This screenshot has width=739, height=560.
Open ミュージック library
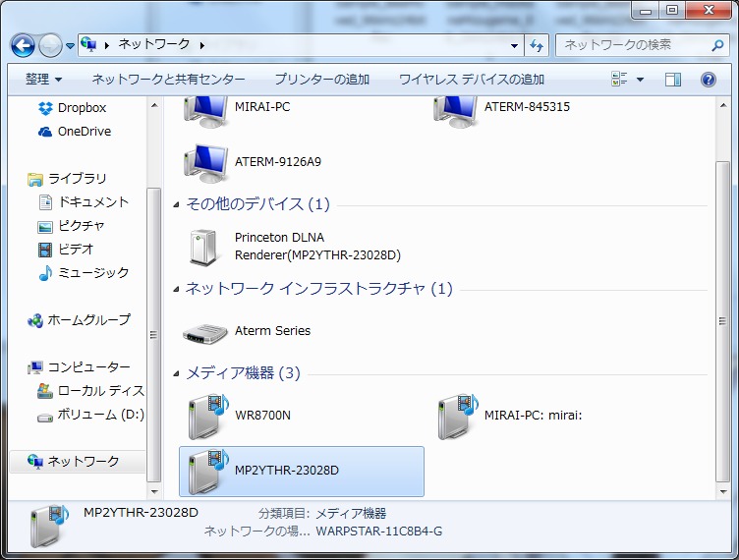click(x=83, y=273)
